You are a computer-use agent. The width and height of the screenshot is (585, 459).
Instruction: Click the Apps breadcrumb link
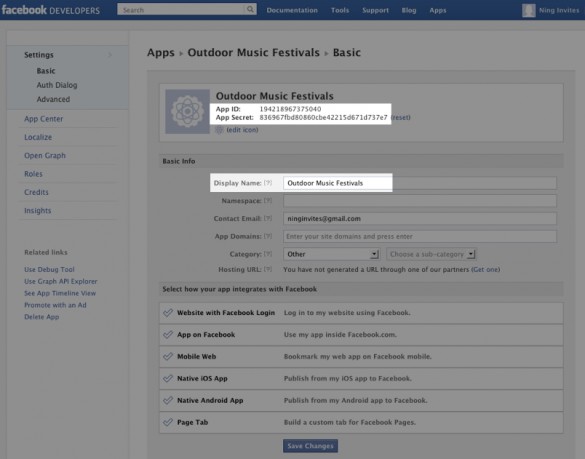click(161, 53)
